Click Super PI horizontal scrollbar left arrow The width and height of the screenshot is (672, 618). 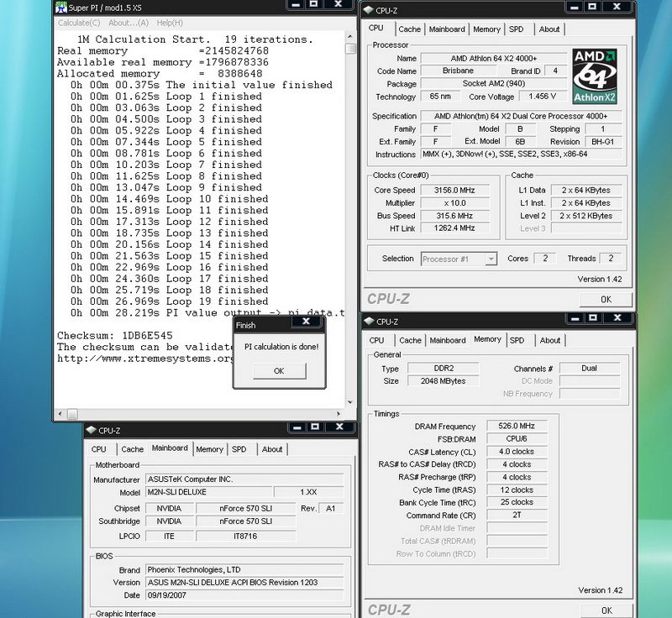60,414
